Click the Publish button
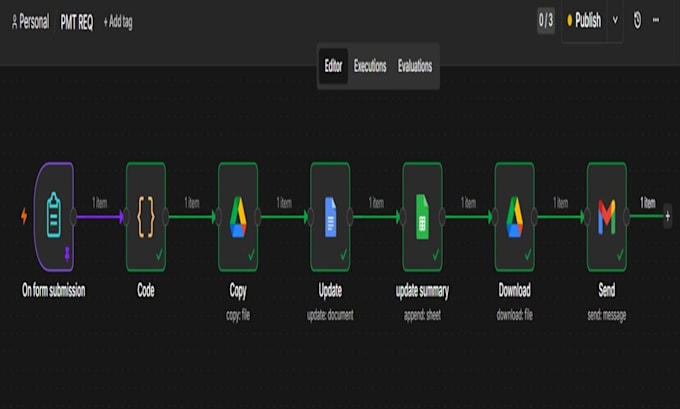Image resolution: width=680 pixels, height=409 pixels. 584,20
